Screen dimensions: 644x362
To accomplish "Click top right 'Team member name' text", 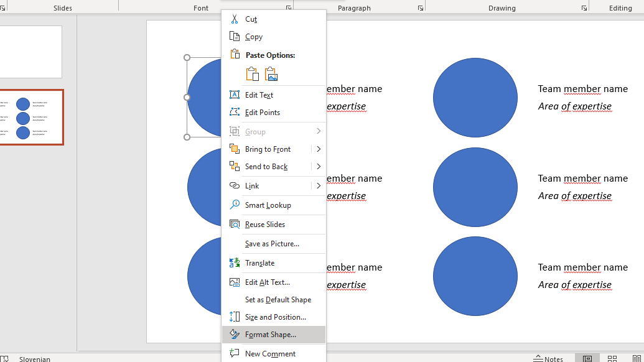I will (583, 89).
